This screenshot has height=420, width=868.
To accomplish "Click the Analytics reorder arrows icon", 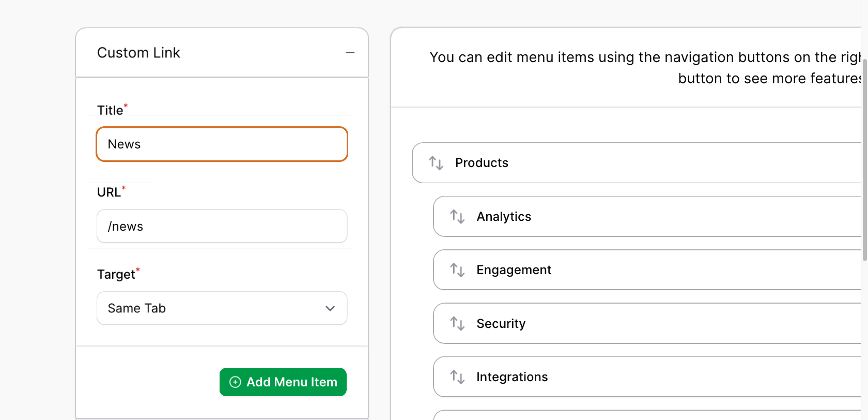I will point(457,216).
